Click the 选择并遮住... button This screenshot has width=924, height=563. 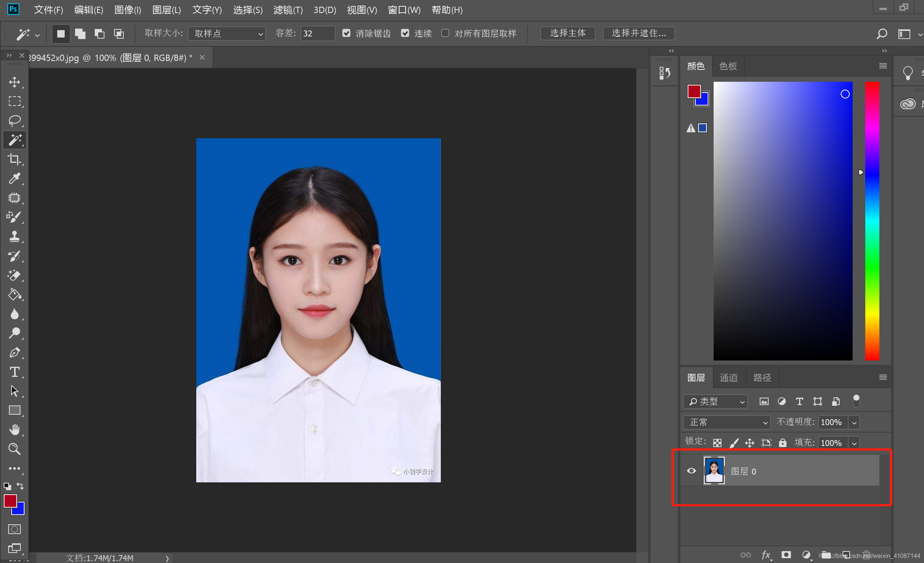click(639, 33)
